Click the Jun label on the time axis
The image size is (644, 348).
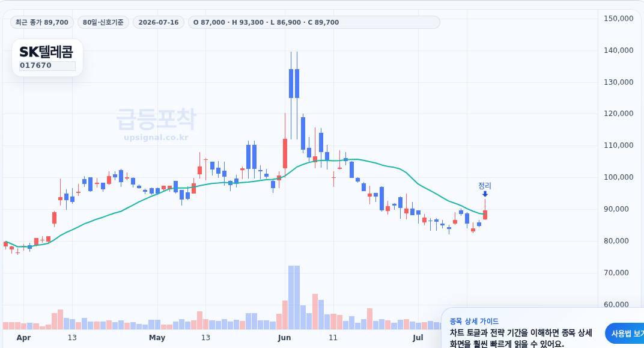click(284, 338)
